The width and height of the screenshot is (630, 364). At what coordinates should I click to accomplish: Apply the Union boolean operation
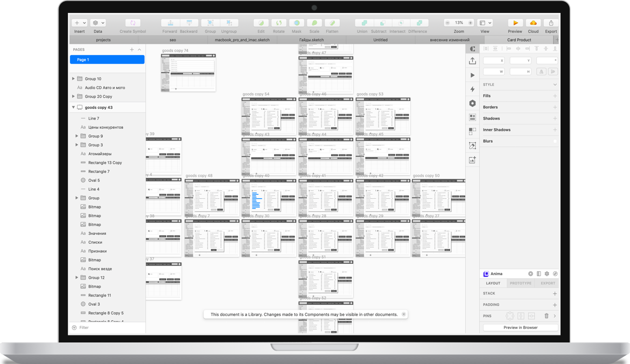click(x=365, y=23)
